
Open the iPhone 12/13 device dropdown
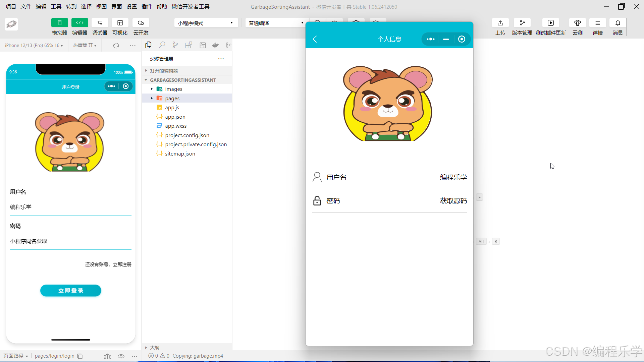[x=34, y=45]
